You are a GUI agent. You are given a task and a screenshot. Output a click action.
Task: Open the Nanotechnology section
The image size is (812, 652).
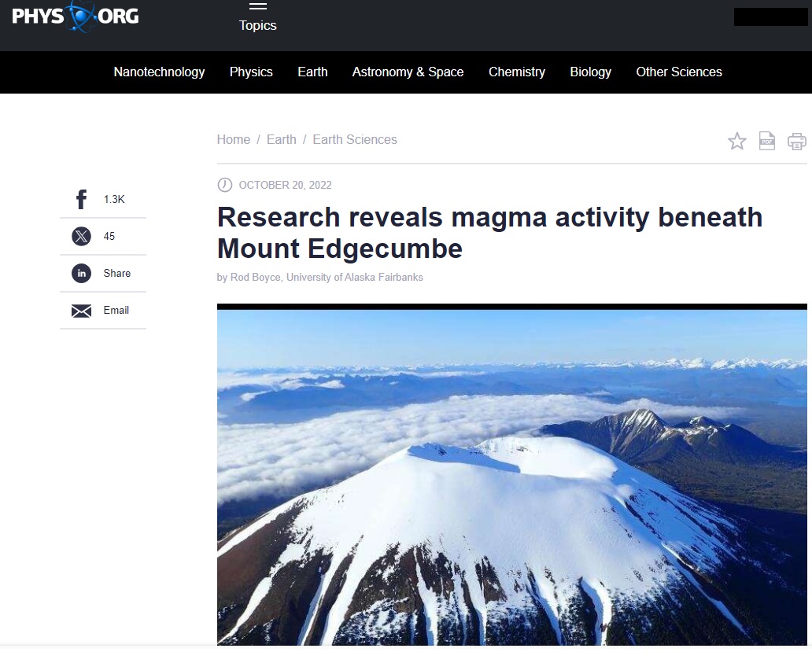click(x=159, y=72)
